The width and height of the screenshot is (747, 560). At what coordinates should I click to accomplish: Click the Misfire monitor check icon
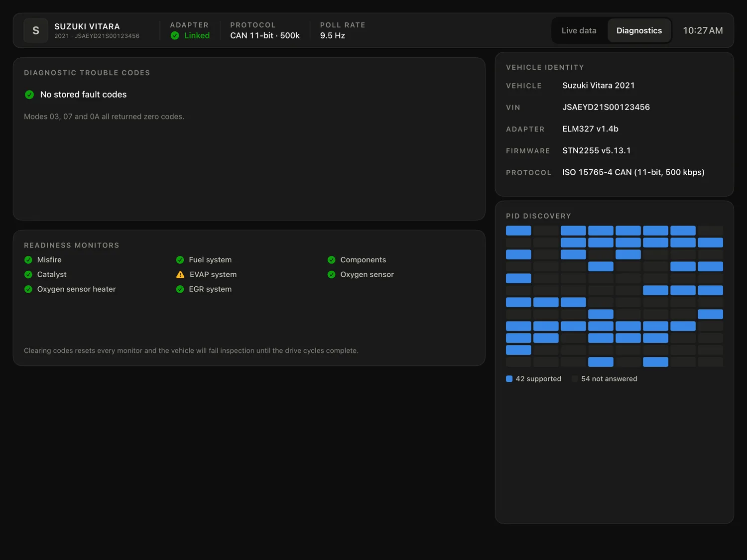(x=28, y=260)
